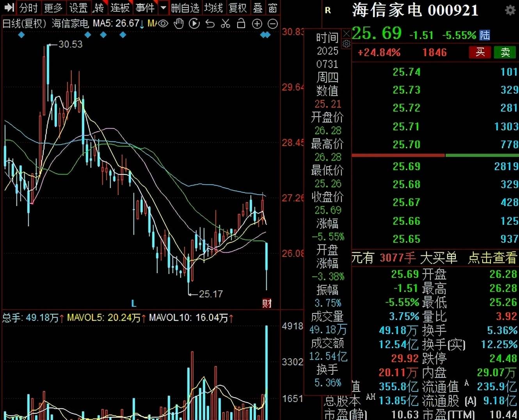This screenshot has height=420, width=519.
Task: Click the green 卖 sell button
Action: click(x=505, y=52)
